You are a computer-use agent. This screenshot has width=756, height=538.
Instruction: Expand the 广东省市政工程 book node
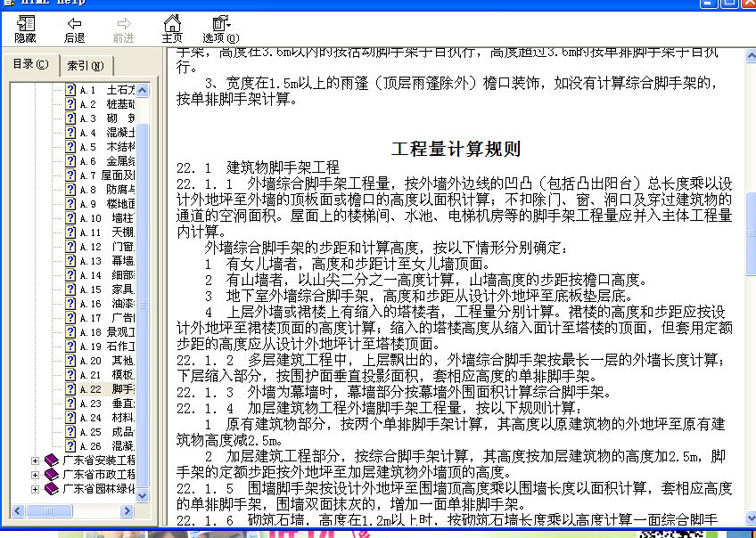[x=35, y=475]
